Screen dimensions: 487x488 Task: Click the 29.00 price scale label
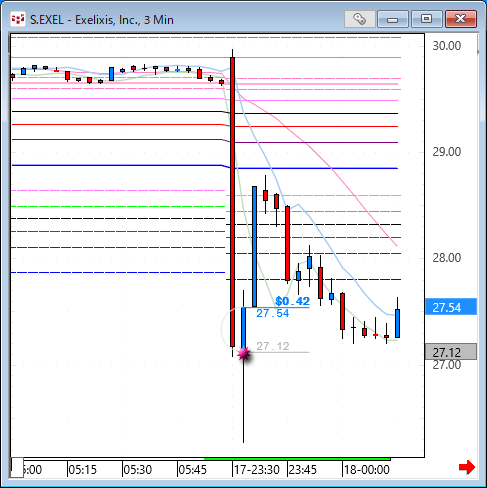447,152
